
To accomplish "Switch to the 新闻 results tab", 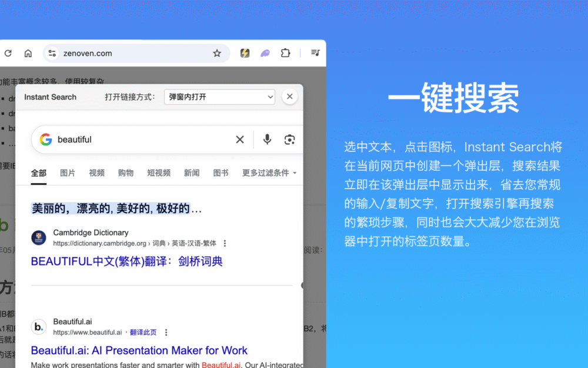I will 192,173.
